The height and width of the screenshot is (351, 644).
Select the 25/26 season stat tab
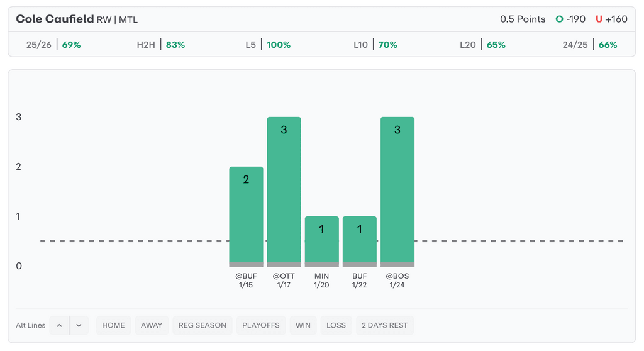pos(53,45)
